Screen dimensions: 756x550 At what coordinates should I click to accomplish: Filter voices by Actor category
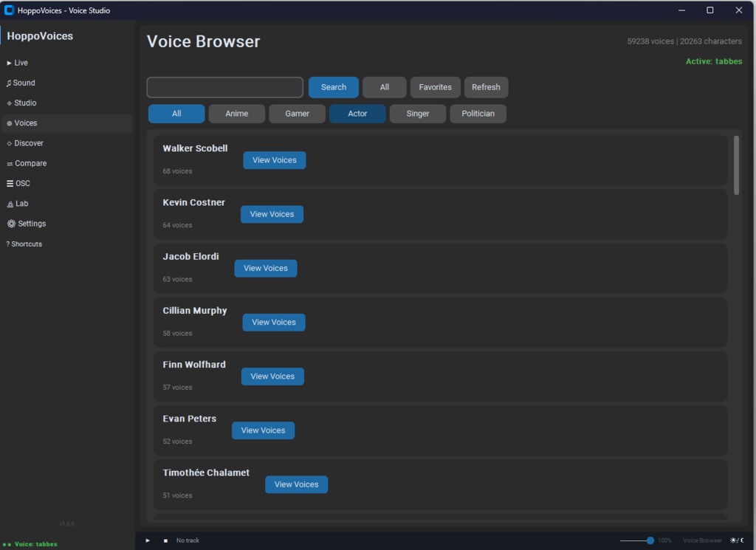coord(357,114)
